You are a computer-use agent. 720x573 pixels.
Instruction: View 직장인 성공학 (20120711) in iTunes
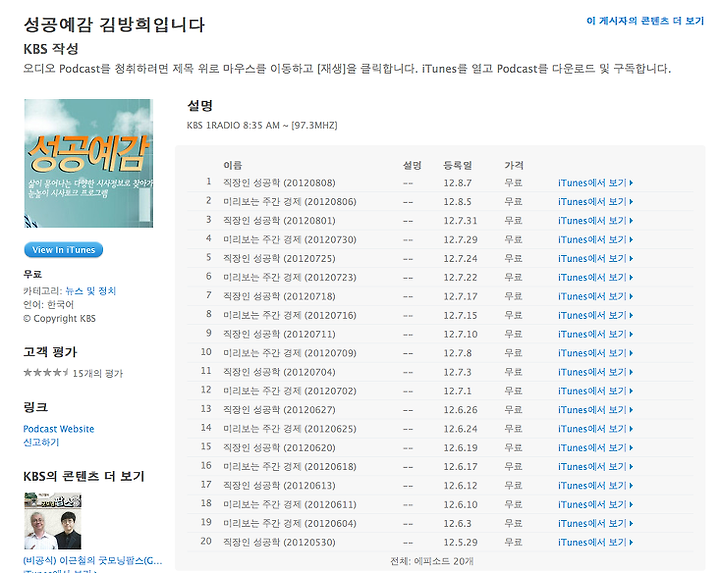pos(596,334)
